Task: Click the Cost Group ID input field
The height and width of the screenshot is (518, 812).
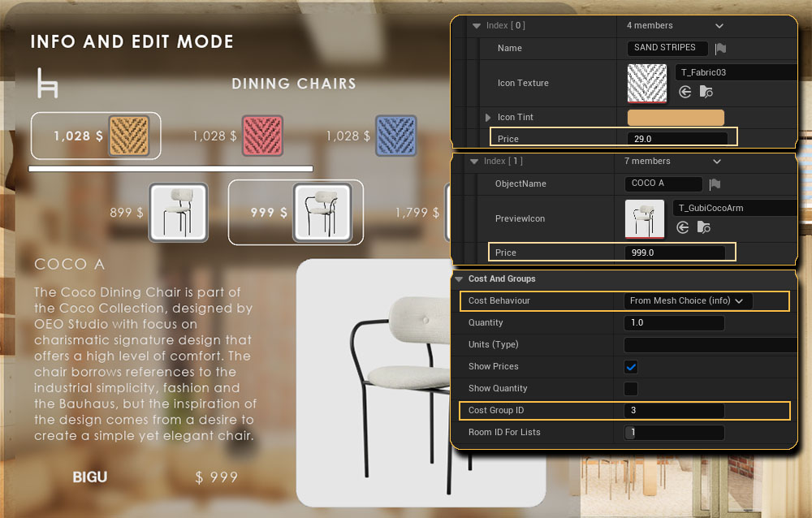Action: (674, 411)
